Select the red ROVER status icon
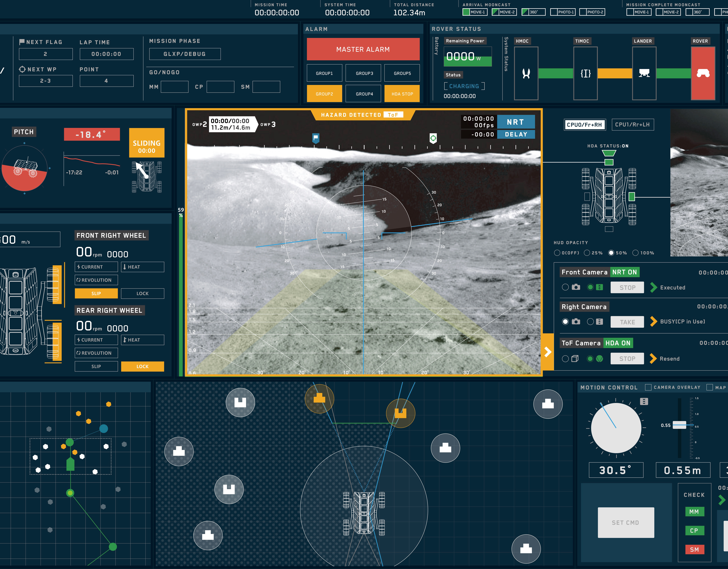Viewport: 728px width, 569px height. click(703, 73)
